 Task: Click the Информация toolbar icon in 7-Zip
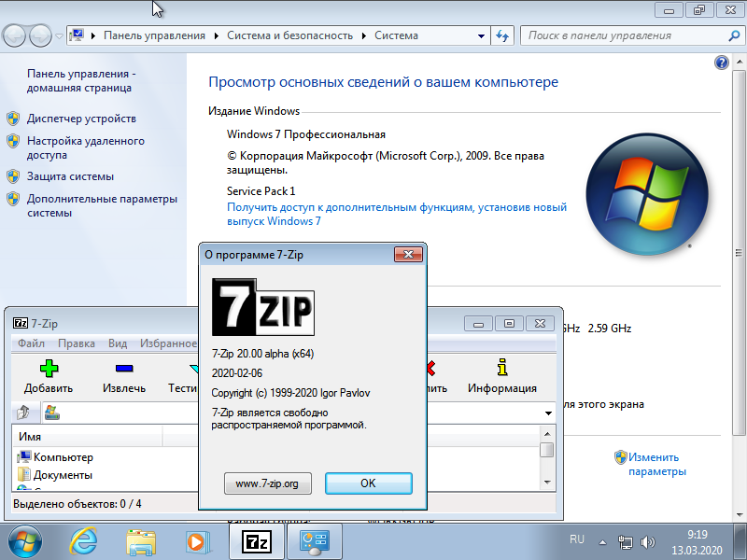[x=502, y=368]
